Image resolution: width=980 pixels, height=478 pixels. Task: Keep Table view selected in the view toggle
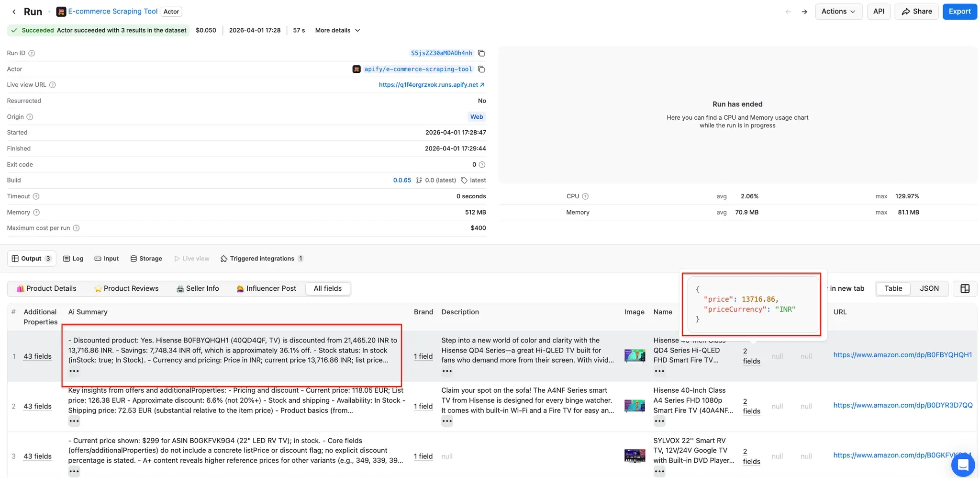(893, 288)
